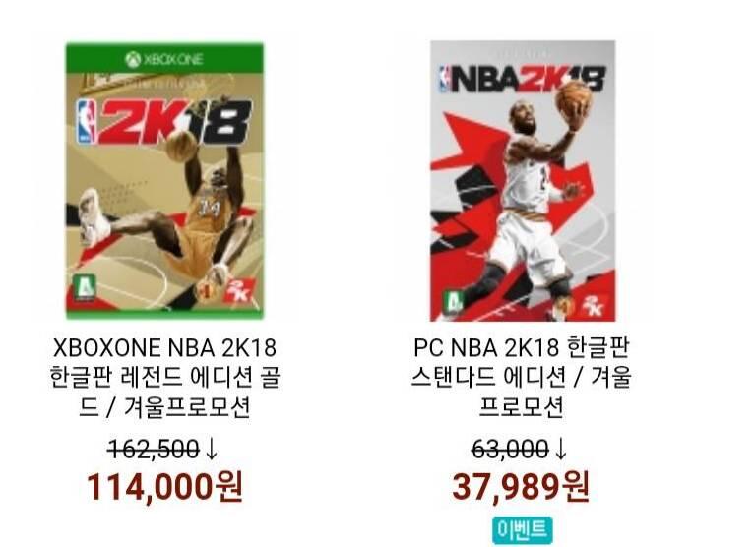Click the NBA logo on the PC cover
Image resolution: width=756 pixels, height=547 pixels.
click(444, 80)
